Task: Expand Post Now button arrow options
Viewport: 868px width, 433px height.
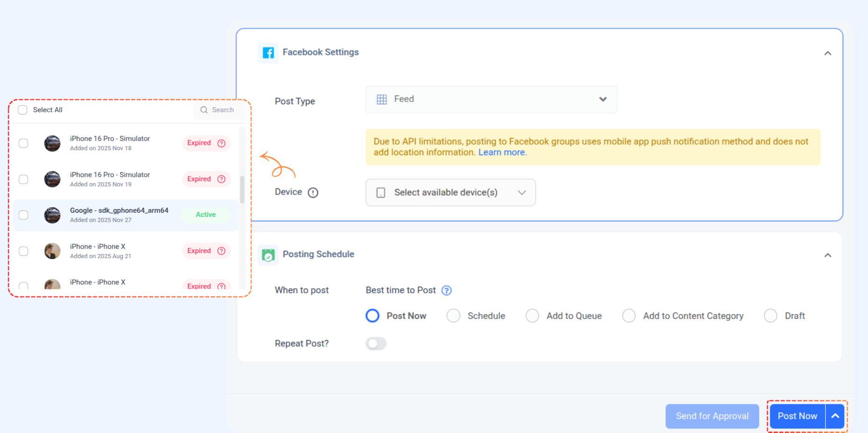Action: [x=835, y=416]
